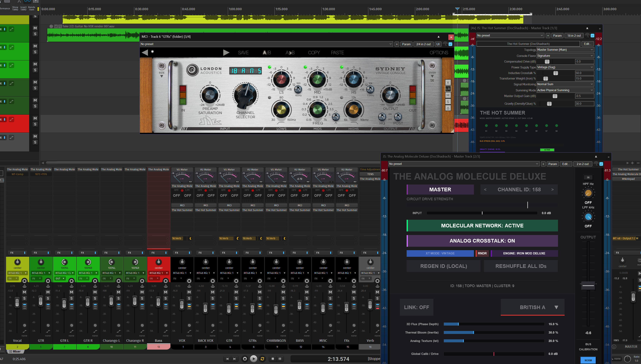This screenshot has width=641, height=364.
Task: Click REGEN ID (LOCAL) button
Action: point(443,266)
